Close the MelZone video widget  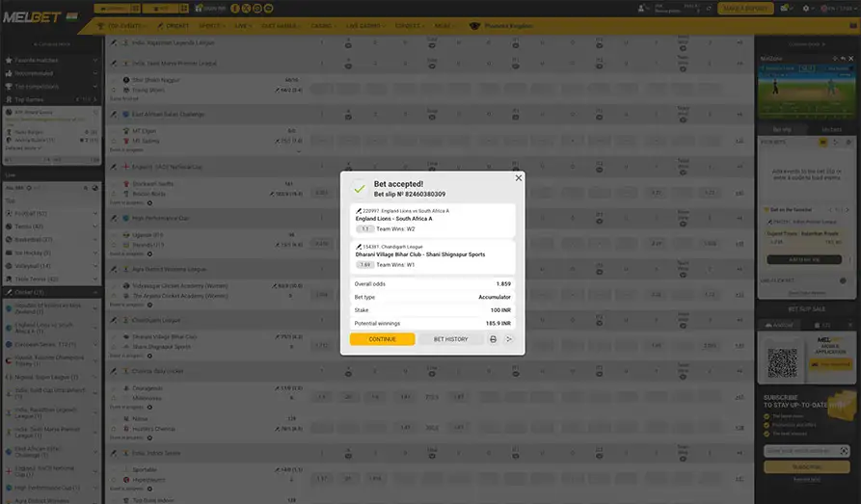851,58
